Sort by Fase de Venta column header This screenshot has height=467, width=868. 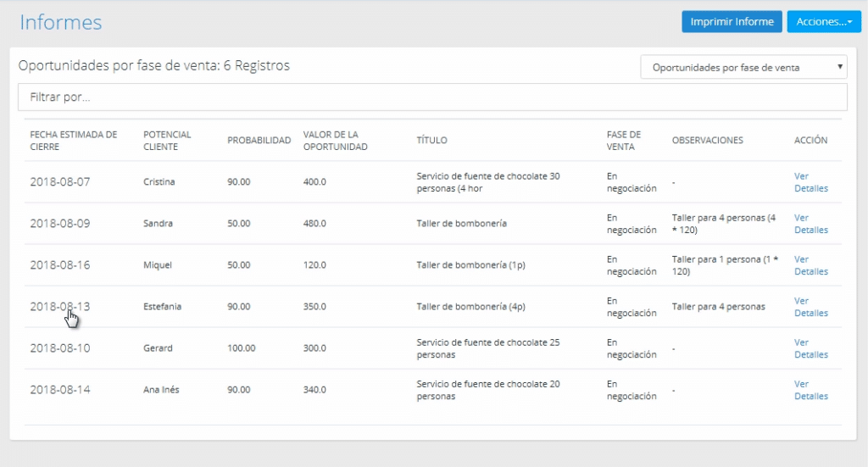coord(624,141)
